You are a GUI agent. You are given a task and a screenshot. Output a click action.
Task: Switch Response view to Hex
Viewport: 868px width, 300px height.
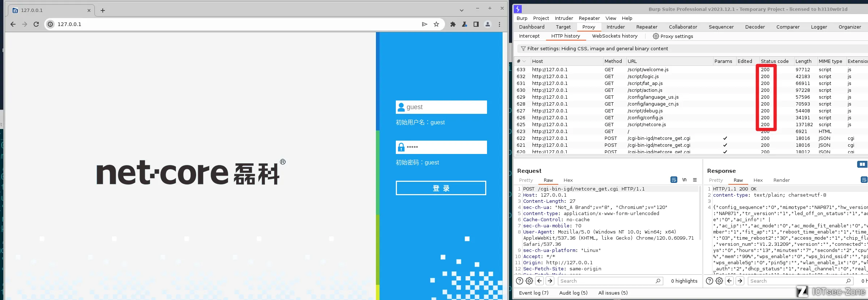coord(758,180)
